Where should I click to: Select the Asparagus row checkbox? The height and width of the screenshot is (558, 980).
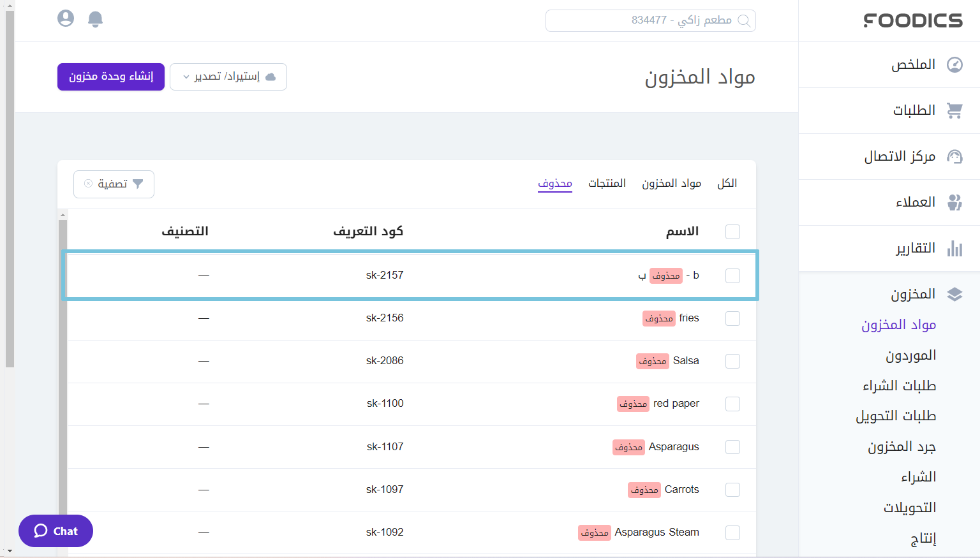tap(732, 447)
